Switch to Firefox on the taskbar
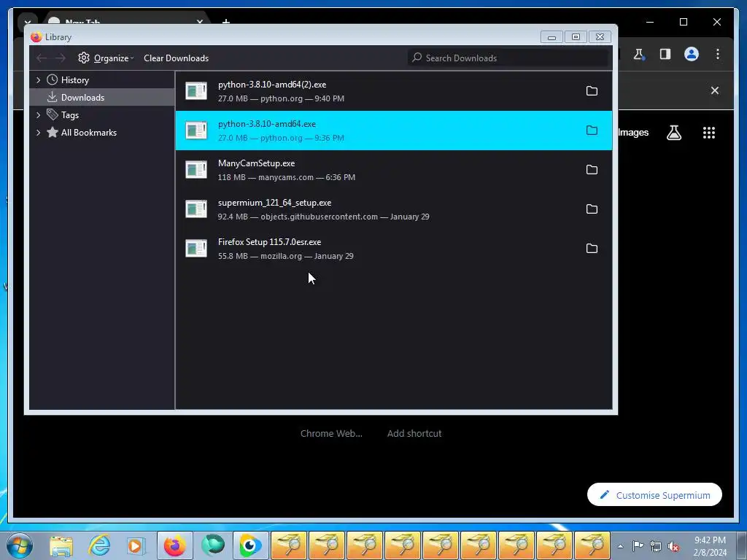 [x=175, y=545]
